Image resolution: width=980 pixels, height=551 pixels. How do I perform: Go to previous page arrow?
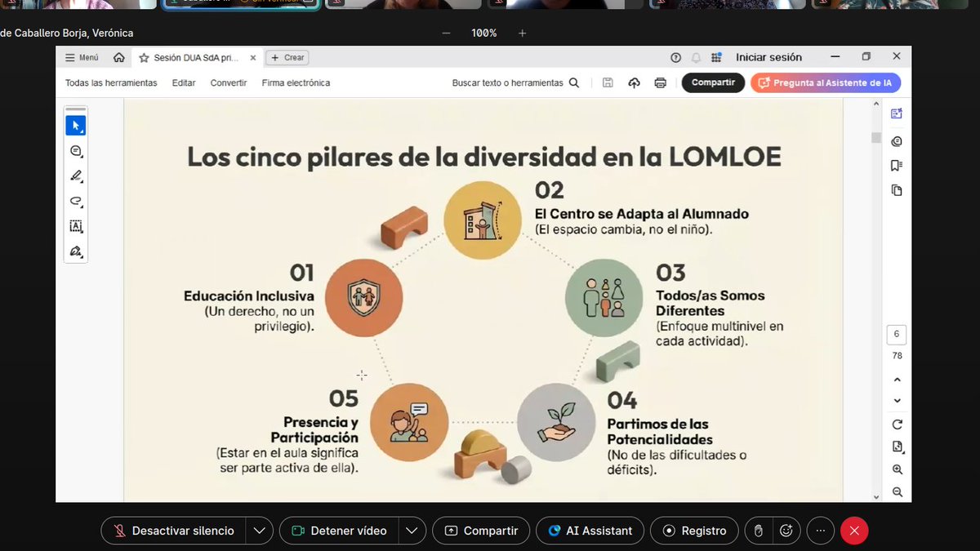coord(898,380)
